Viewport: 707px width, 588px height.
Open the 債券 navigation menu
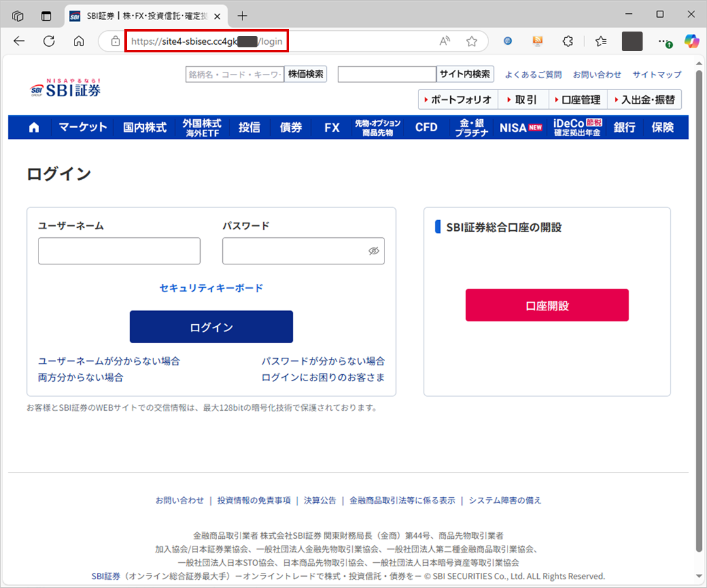click(291, 127)
